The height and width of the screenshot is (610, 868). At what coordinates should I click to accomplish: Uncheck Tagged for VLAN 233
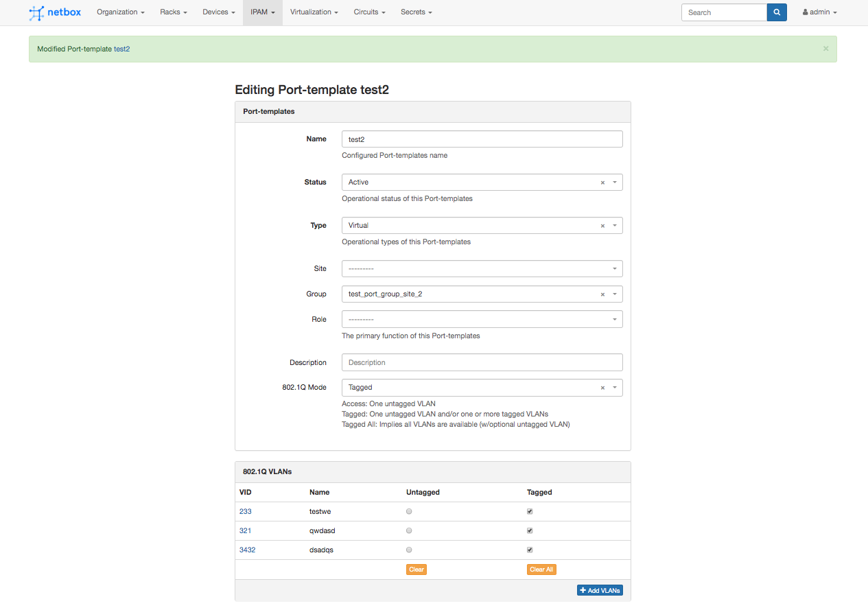pyautogui.click(x=530, y=511)
